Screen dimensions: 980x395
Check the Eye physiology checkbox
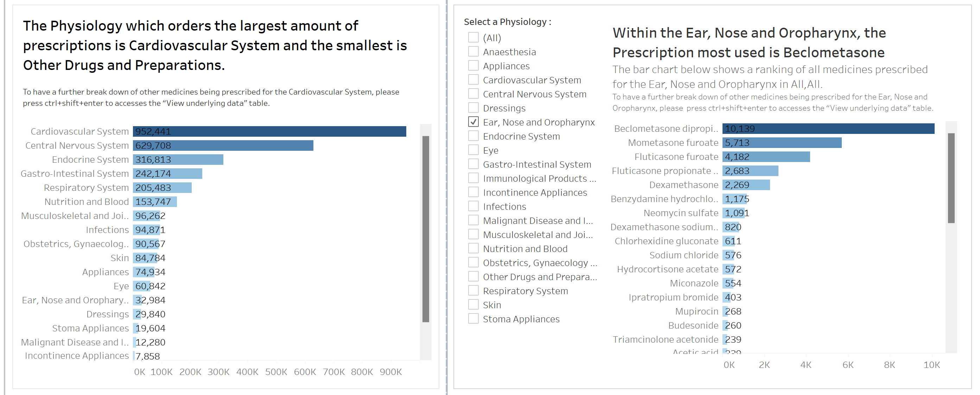tap(473, 150)
